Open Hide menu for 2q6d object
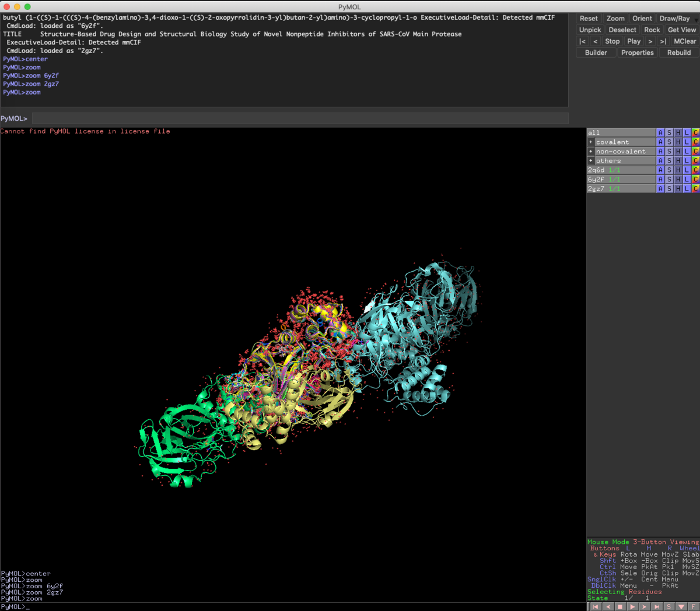 pyautogui.click(x=678, y=170)
